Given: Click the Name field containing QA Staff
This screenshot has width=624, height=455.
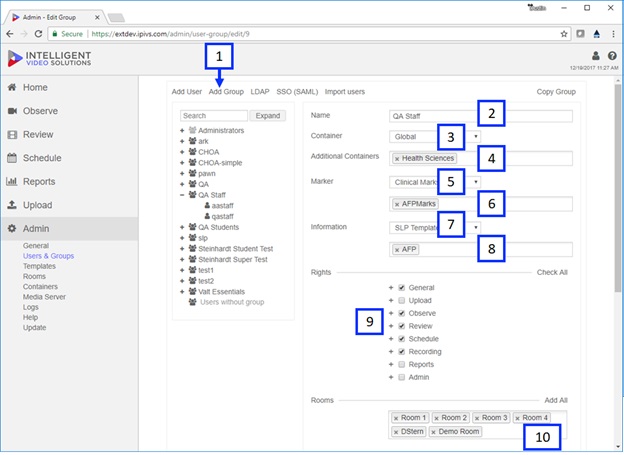Looking at the screenshot, I should coord(481,116).
